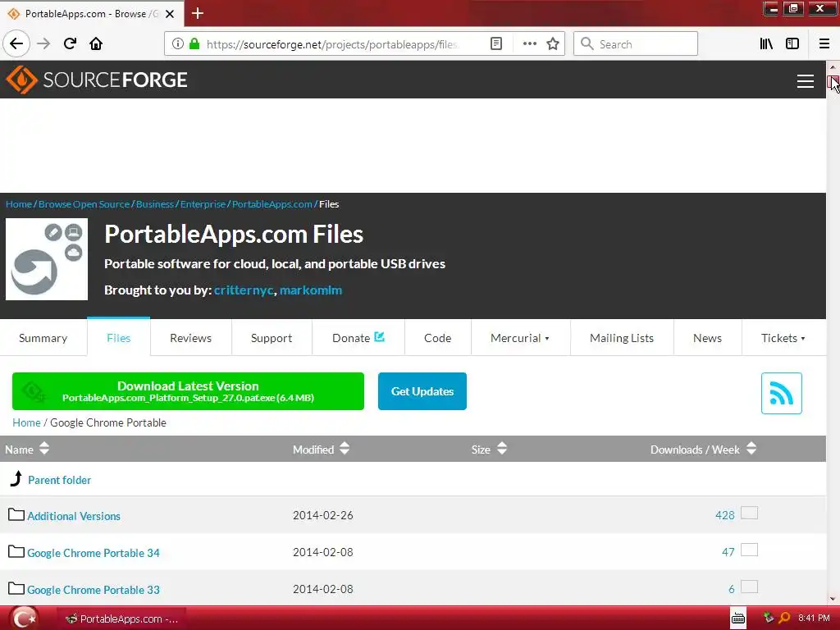840x630 pixels.
Task: Open the markomlm author link
Action: 311,290
